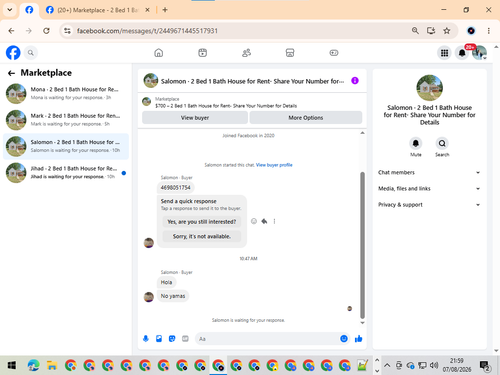Send quick reply 'Yes, are you still interested?'
This screenshot has height=375, width=500.
(x=202, y=222)
